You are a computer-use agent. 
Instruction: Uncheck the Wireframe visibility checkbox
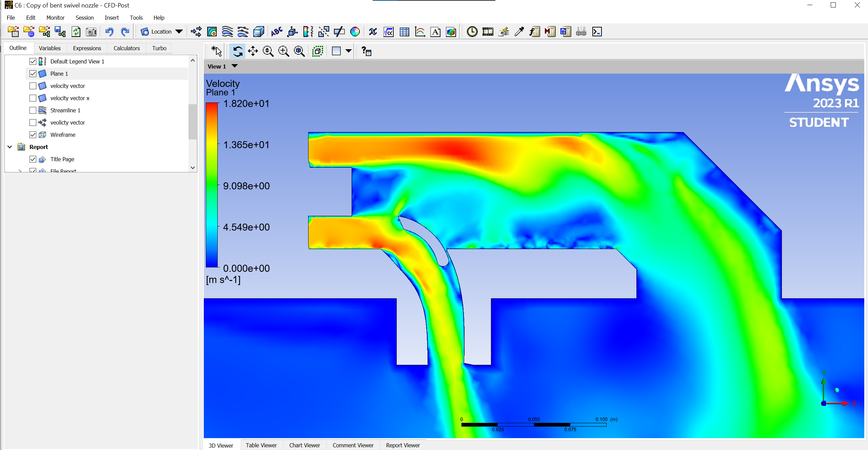33,135
